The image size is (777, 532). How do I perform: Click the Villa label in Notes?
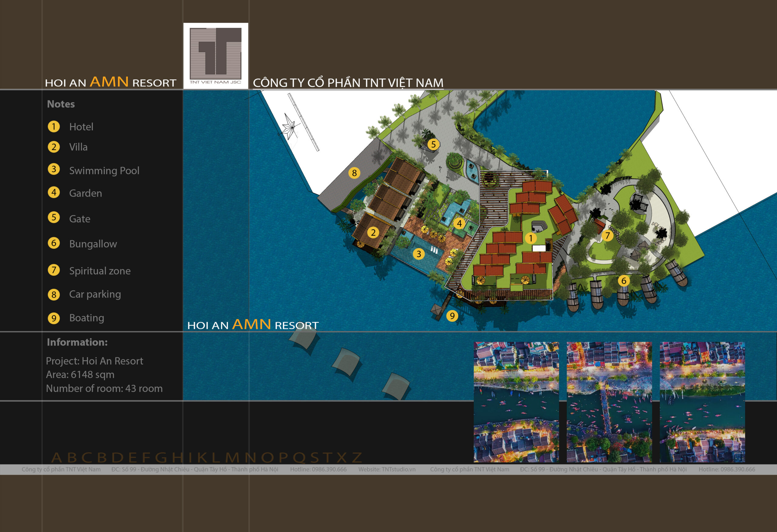pyautogui.click(x=78, y=147)
